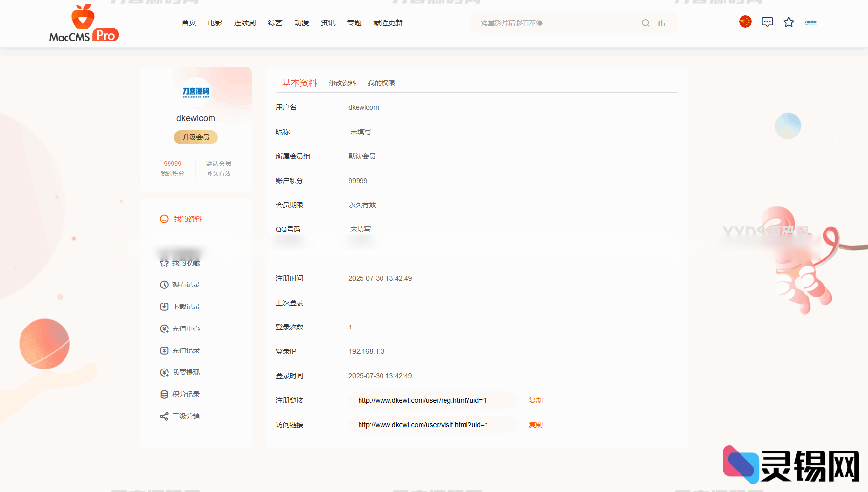Click the Chinese flag language icon
This screenshot has height=492, width=868.
click(745, 21)
